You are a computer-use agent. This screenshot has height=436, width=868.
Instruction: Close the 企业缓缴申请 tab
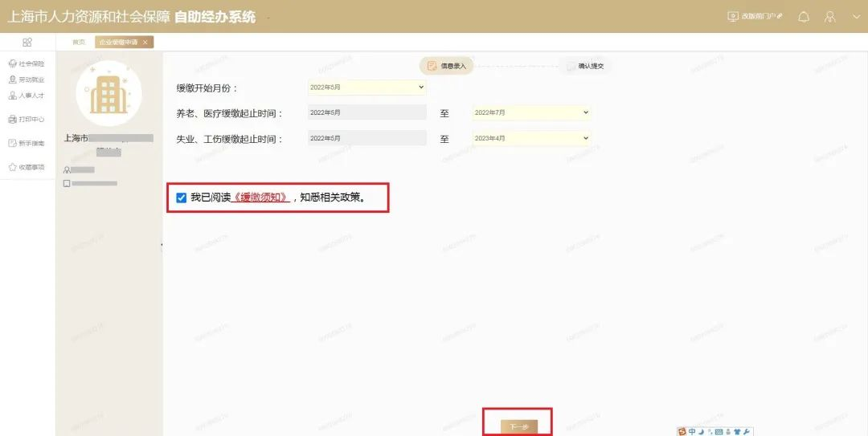click(145, 42)
